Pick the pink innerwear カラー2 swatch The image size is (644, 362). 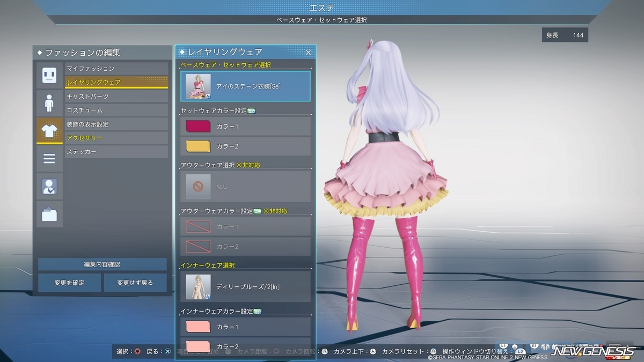tap(197, 346)
